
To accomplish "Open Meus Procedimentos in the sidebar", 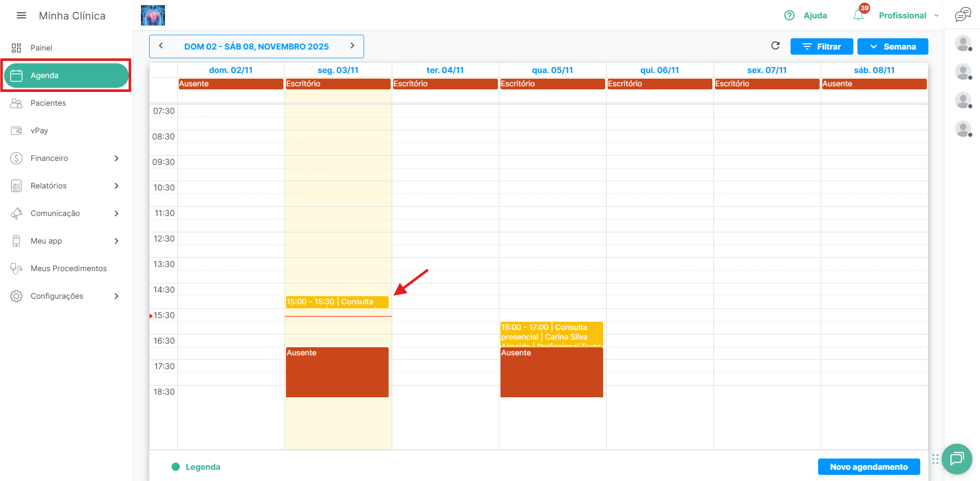I will [68, 269].
